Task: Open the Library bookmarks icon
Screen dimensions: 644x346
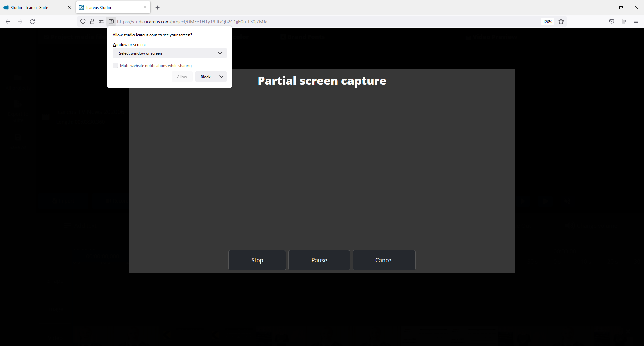Action: pos(624,22)
